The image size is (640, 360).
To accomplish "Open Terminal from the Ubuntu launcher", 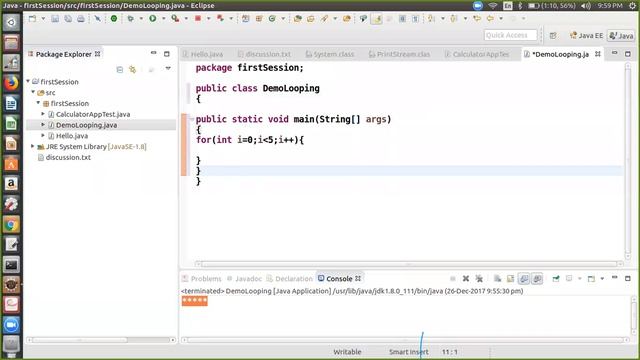I will (11, 265).
